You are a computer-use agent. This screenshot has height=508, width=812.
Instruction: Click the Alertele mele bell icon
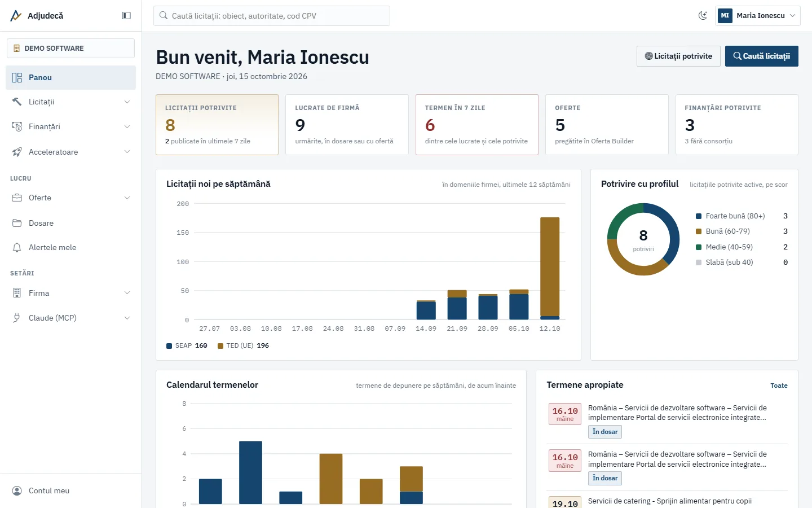pos(17,247)
